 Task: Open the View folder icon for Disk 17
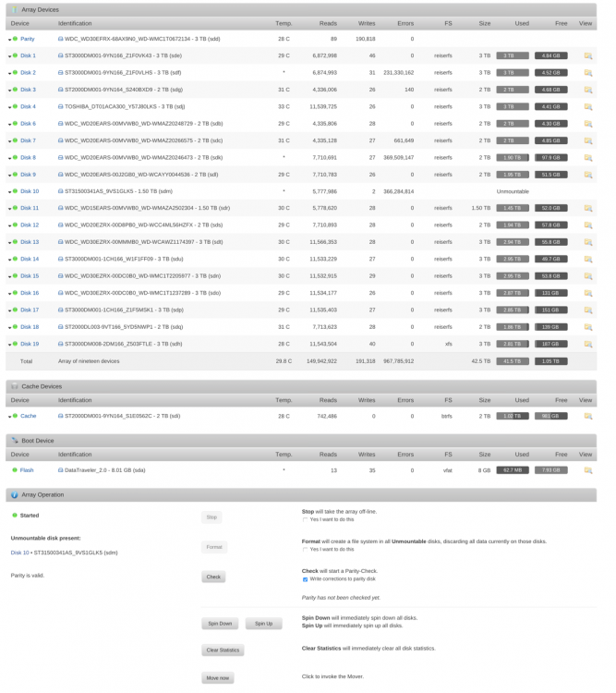coord(588,310)
